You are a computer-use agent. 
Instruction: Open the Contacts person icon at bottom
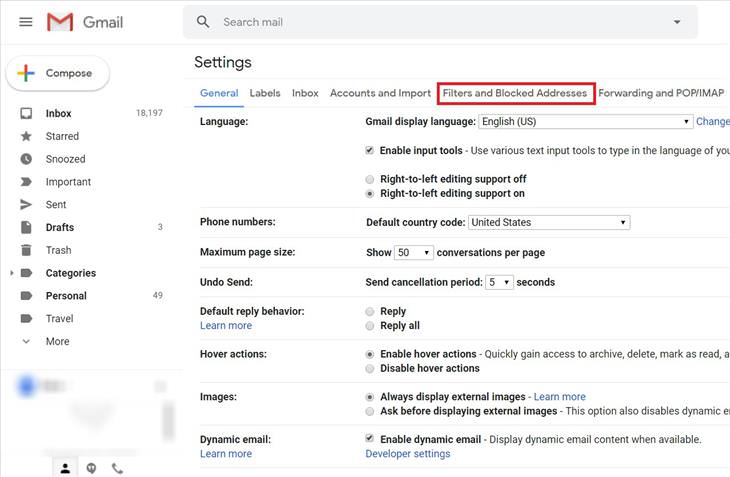point(65,468)
